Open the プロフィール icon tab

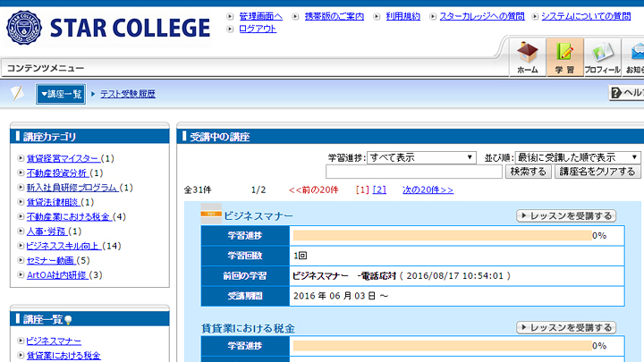pos(602,57)
